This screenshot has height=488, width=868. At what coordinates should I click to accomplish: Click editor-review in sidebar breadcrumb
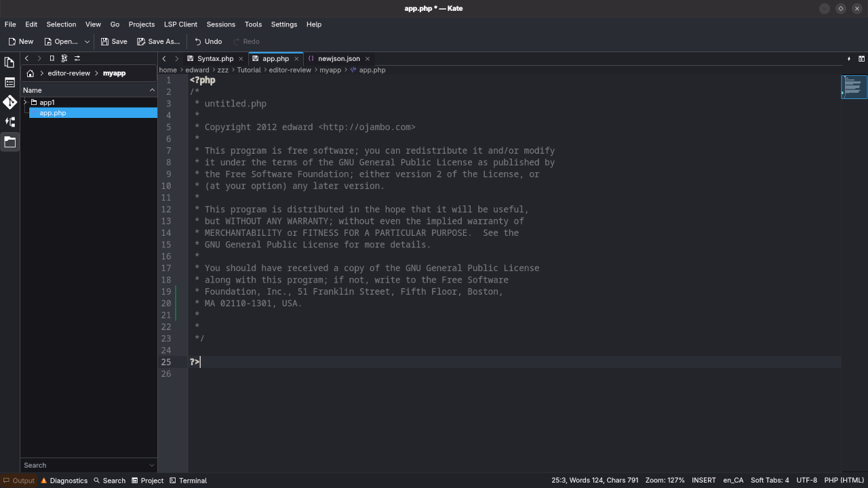pos(68,73)
